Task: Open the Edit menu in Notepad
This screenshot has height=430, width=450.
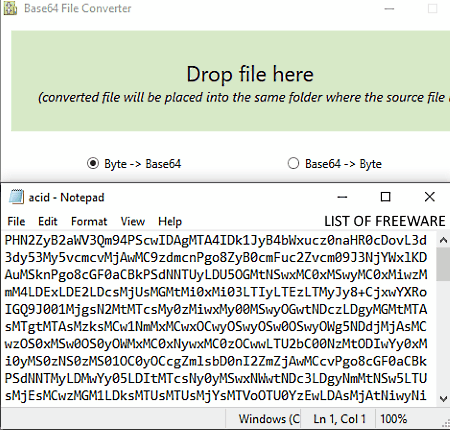Action: tap(48, 221)
